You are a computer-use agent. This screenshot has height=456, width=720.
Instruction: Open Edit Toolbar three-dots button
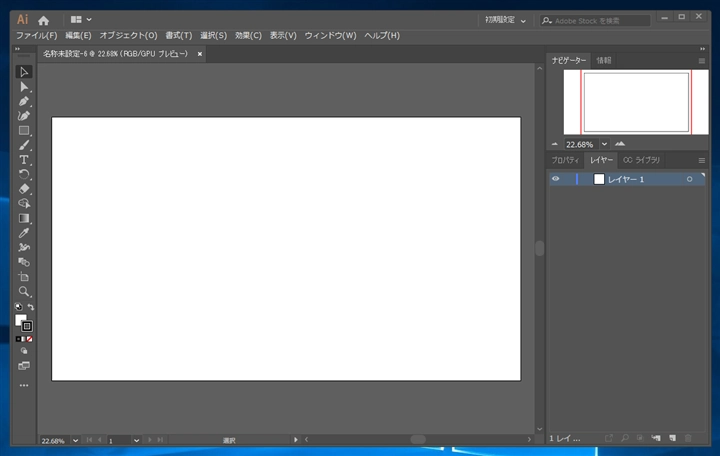coord(24,385)
